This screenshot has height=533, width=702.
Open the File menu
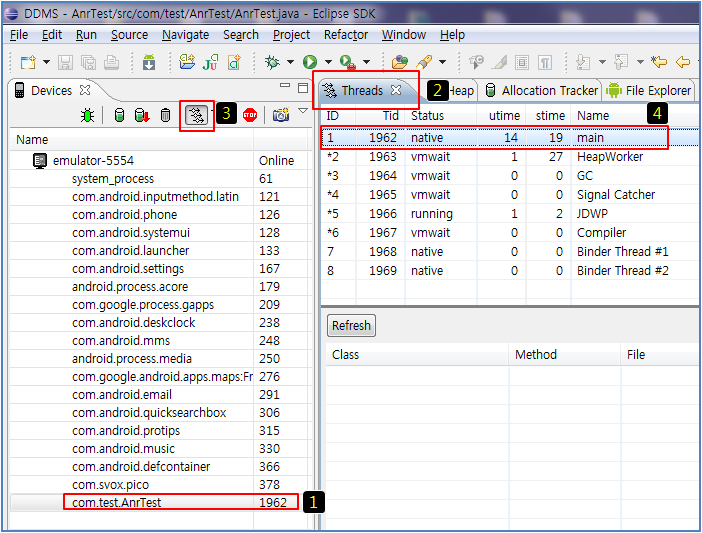(x=19, y=34)
